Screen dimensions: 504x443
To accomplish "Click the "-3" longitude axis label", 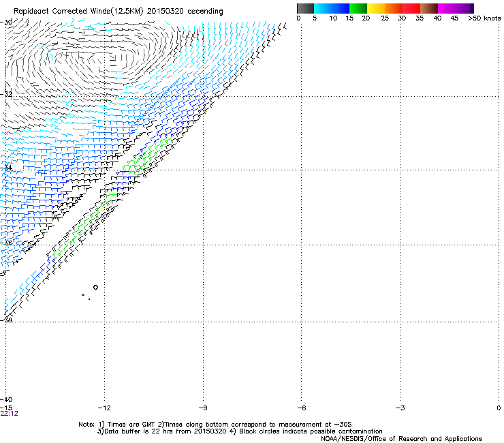I will pos(400,408).
